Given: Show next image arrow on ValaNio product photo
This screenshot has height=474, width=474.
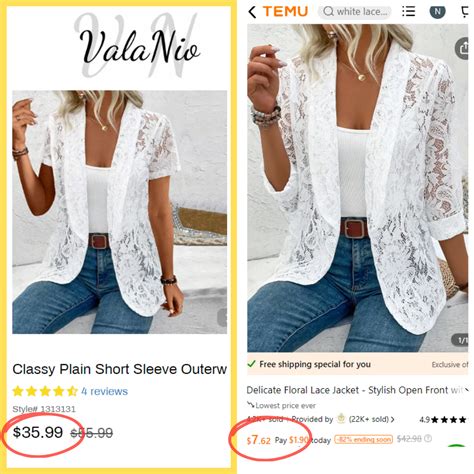Looking at the screenshot, I should [223, 317].
